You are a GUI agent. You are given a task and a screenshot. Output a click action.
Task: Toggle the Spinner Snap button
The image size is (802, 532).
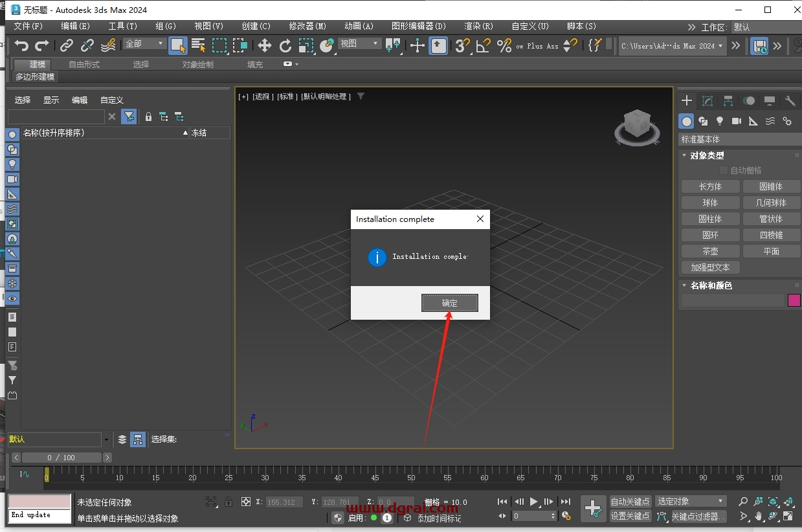coord(570,45)
